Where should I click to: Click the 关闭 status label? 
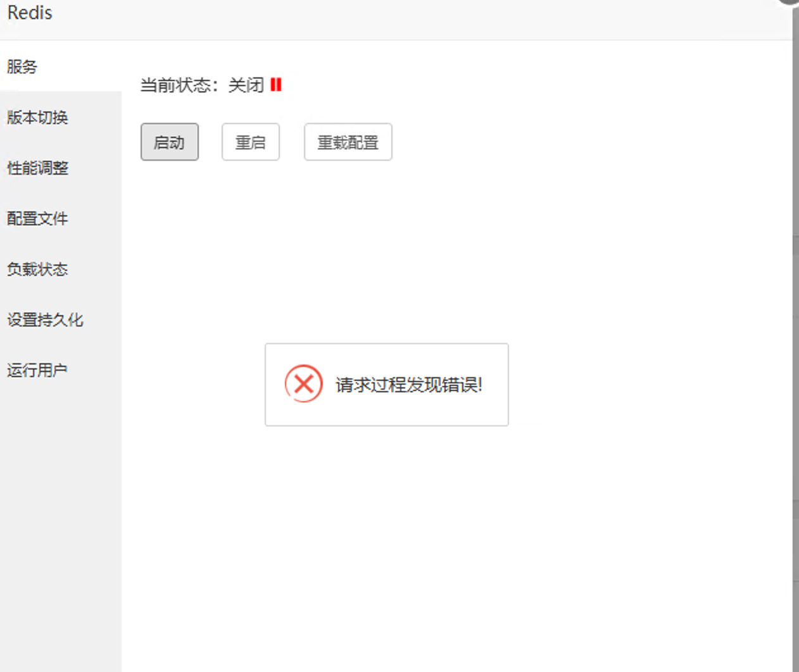247,84
